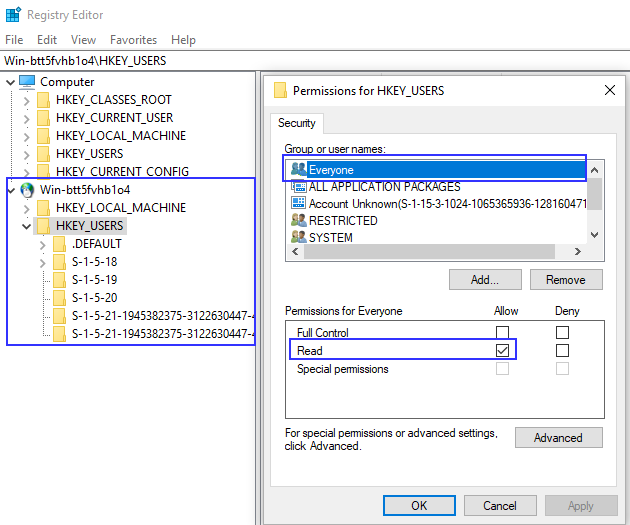Collapse remote HKEY_USERS key
Image resolution: width=630 pixels, height=525 pixels.
point(27,227)
